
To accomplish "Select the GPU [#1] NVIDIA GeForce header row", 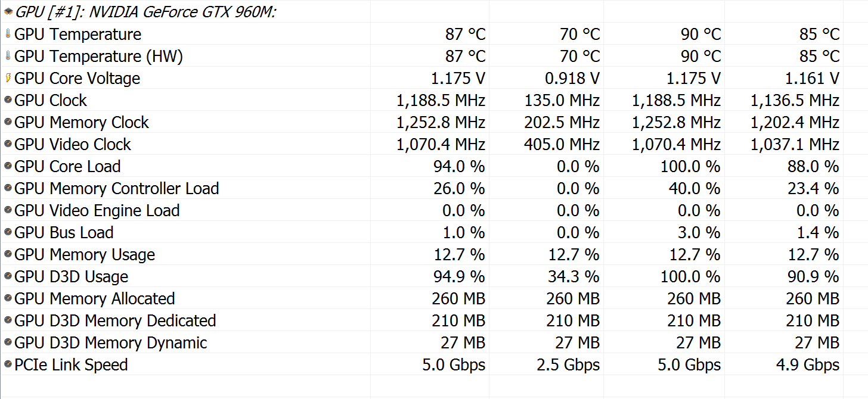I will (145, 13).
